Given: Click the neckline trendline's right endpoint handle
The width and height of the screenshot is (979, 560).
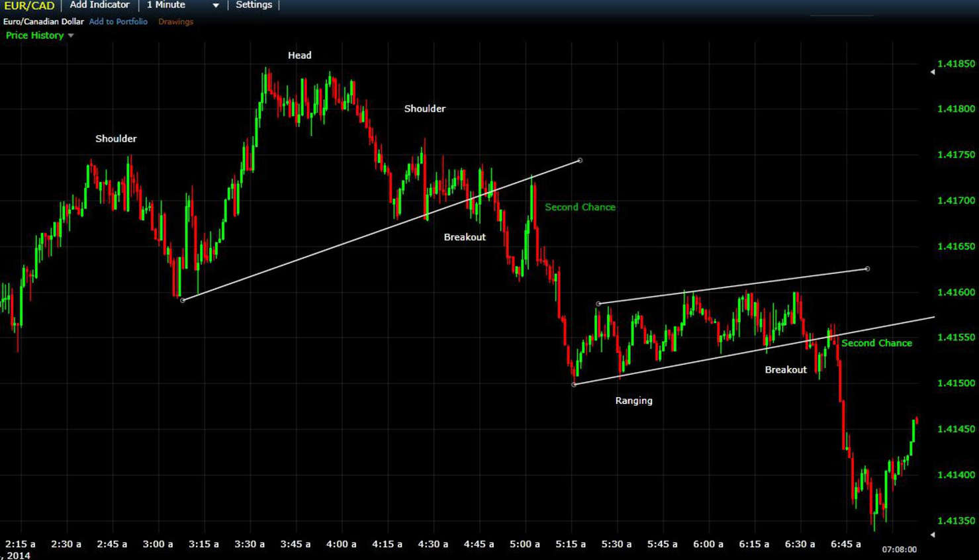Looking at the screenshot, I should coord(580,160).
